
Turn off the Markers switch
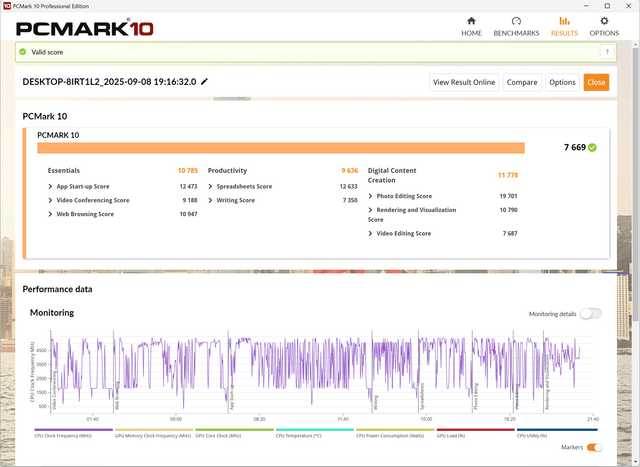594,447
